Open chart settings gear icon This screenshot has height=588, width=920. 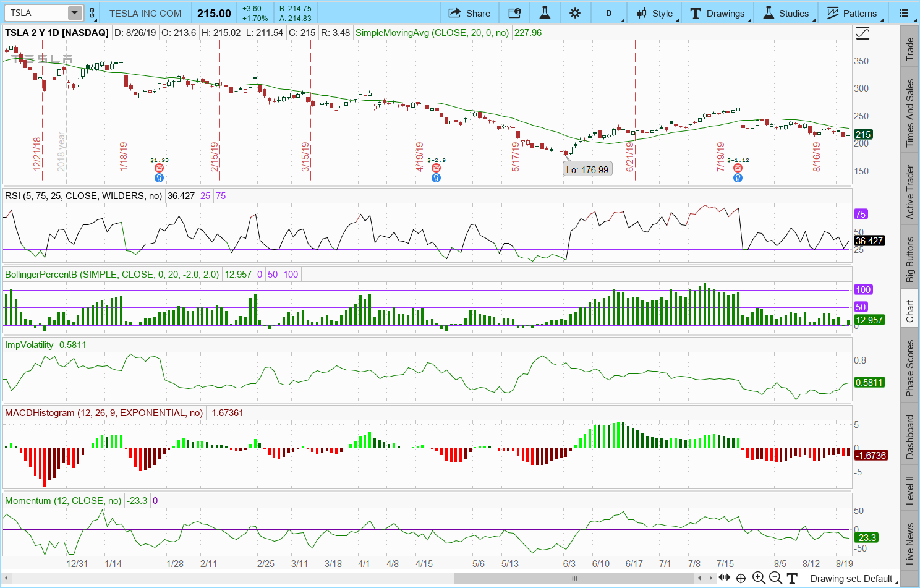[x=575, y=13]
